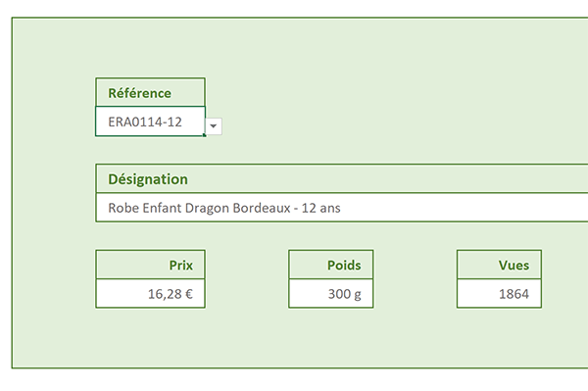Click the Robe Enfant Dragon Bordeaux cell
Screen dimensions: 588x391
pos(342,208)
